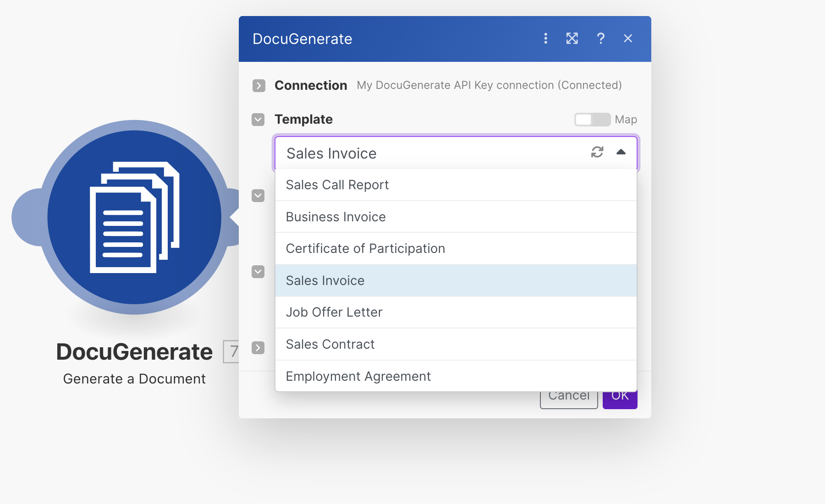Choose Job Offer Letter template
Image resolution: width=825 pixels, height=504 pixels.
pos(456,312)
